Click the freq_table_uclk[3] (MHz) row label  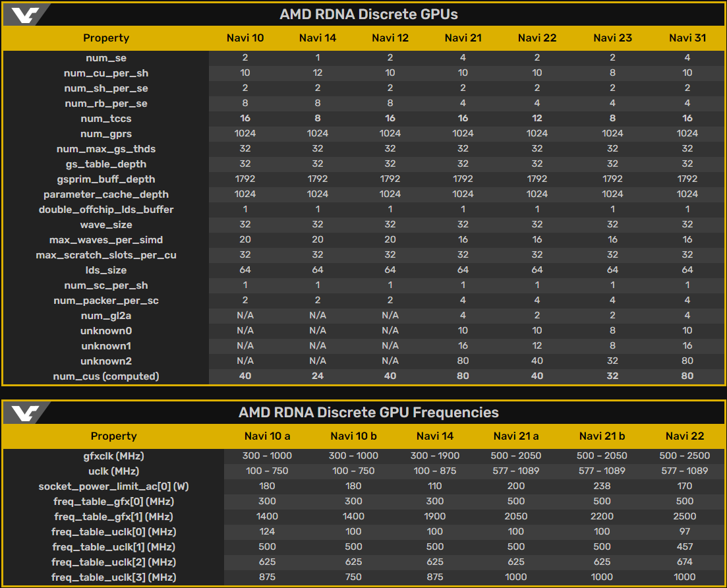click(x=113, y=577)
